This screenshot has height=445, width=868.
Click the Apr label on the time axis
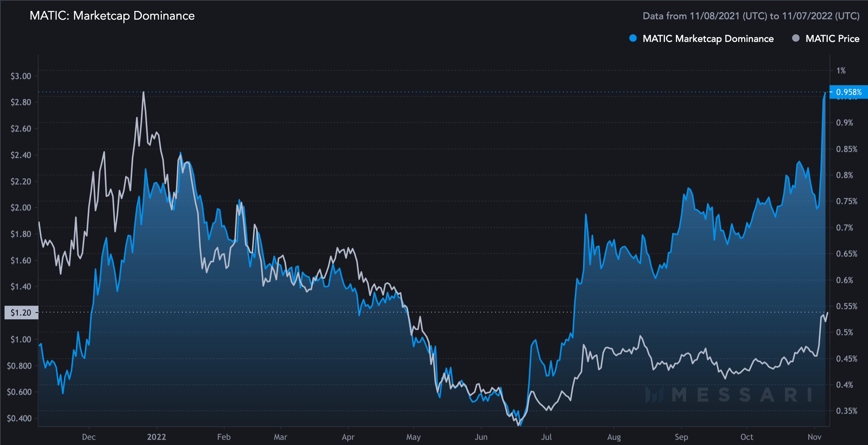348,437
